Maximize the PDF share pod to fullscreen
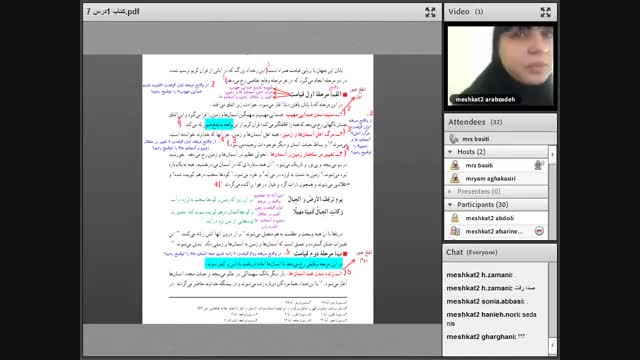 430,12
